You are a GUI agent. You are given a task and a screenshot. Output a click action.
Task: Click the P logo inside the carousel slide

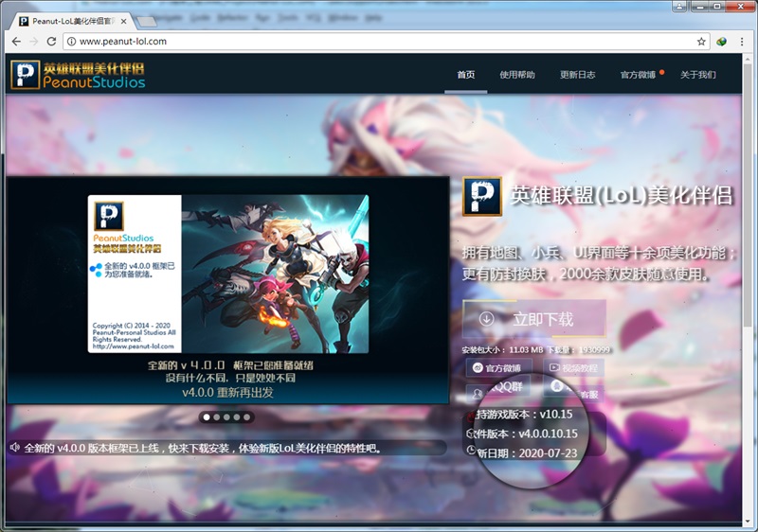(x=109, y=216)
